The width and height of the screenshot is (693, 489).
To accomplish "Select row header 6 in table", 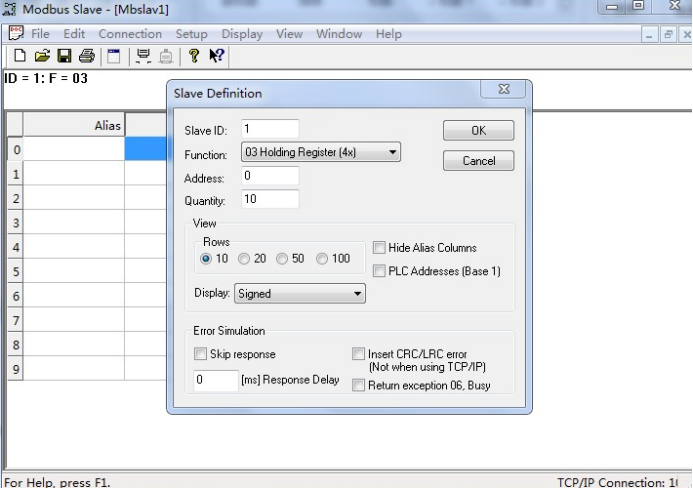I will point(15,295).
